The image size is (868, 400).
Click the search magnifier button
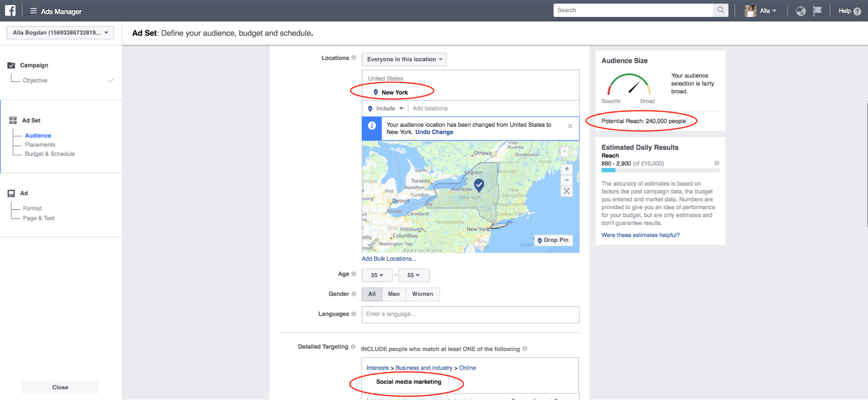click(720, 10)
